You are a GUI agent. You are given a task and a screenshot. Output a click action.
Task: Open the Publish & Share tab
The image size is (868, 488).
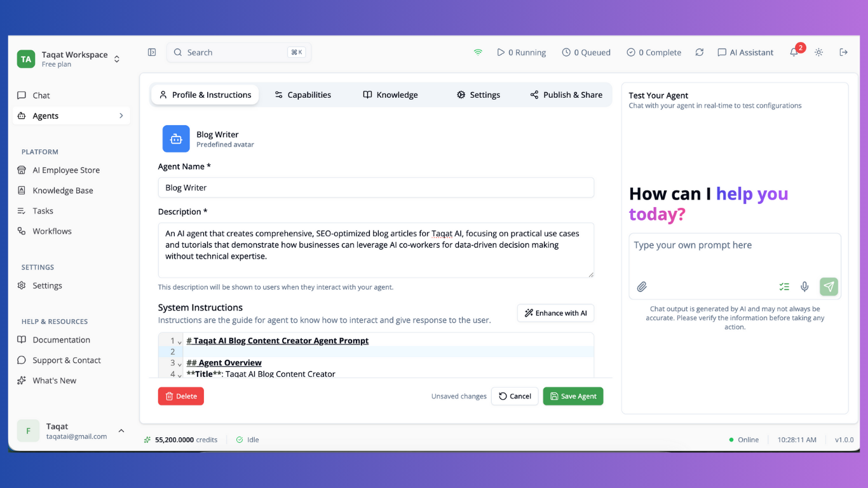pyautogui.click(x=566, y=95)
